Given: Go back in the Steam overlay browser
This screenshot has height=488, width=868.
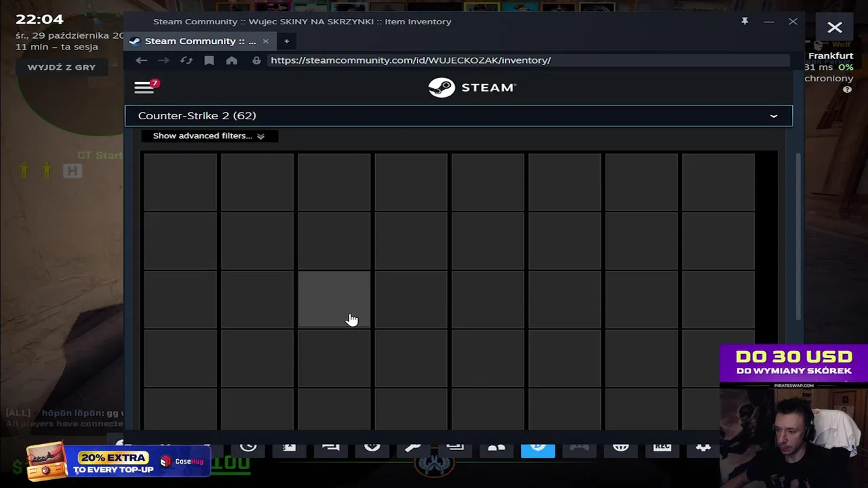Looking at the screenshot, I should point(141,60).
